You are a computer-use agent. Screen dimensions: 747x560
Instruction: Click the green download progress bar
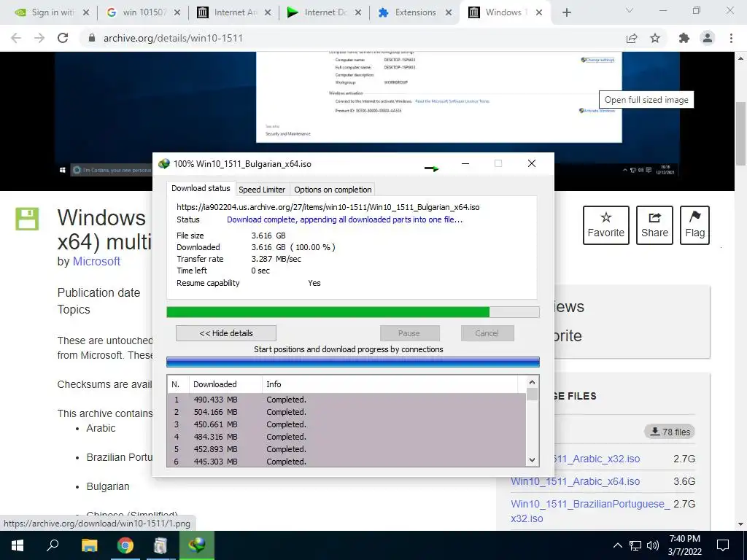352,312
